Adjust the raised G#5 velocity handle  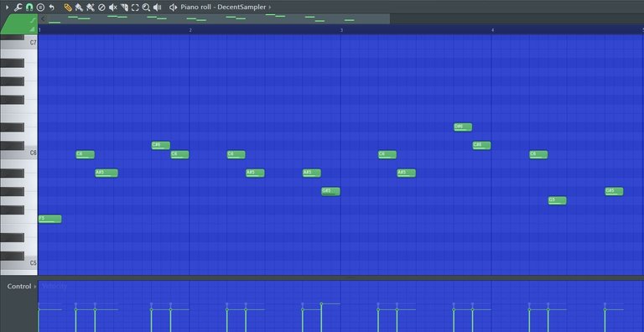point(321,304)
